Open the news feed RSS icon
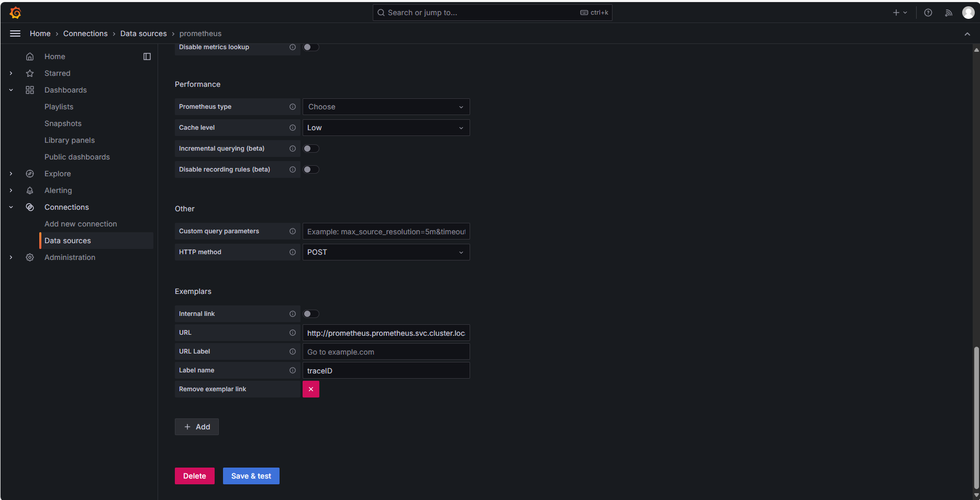Viewport: 980px width, 500px height. [949, 13]
